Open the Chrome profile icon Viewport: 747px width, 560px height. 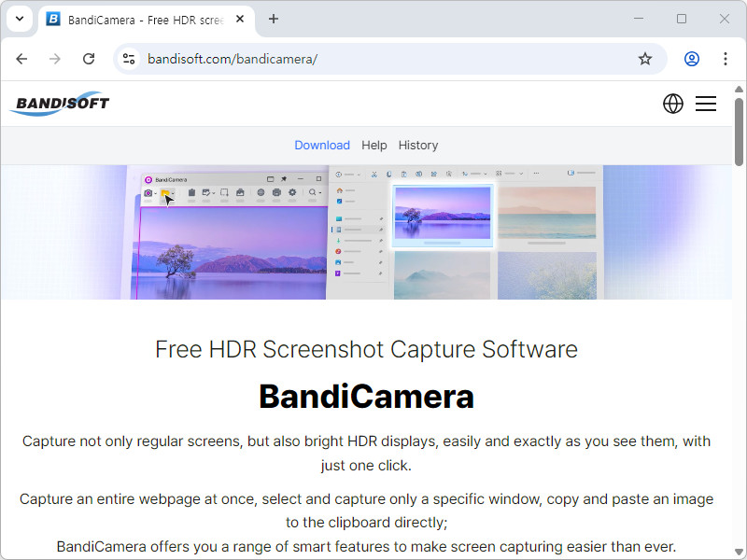(x=692, y=59)
